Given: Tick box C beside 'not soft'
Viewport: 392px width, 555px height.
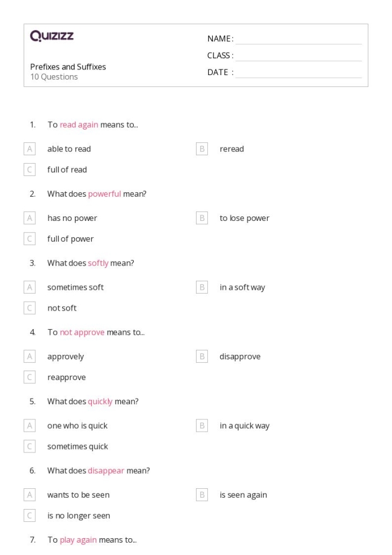Looking at the screenshot, I should (x=30, y=308).
